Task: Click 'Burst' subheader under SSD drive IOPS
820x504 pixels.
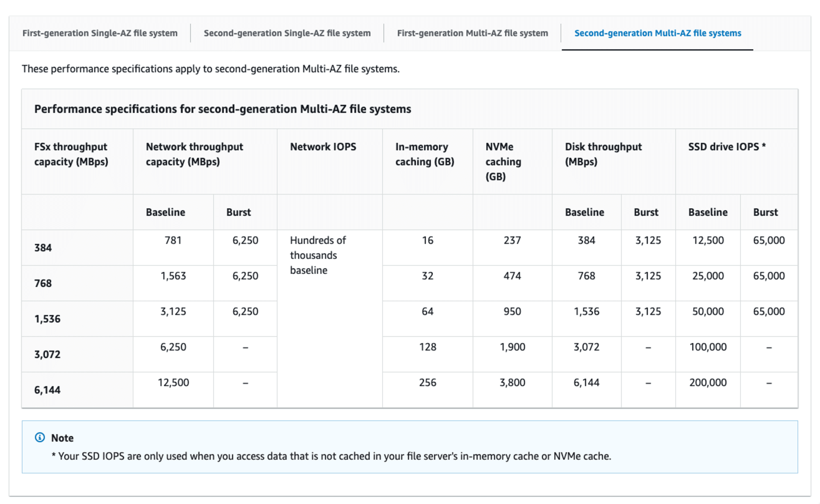Action: (x=765, y=212)
